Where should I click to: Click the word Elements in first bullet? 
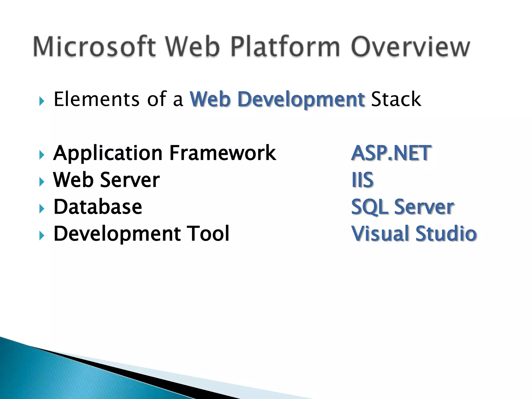97,99
